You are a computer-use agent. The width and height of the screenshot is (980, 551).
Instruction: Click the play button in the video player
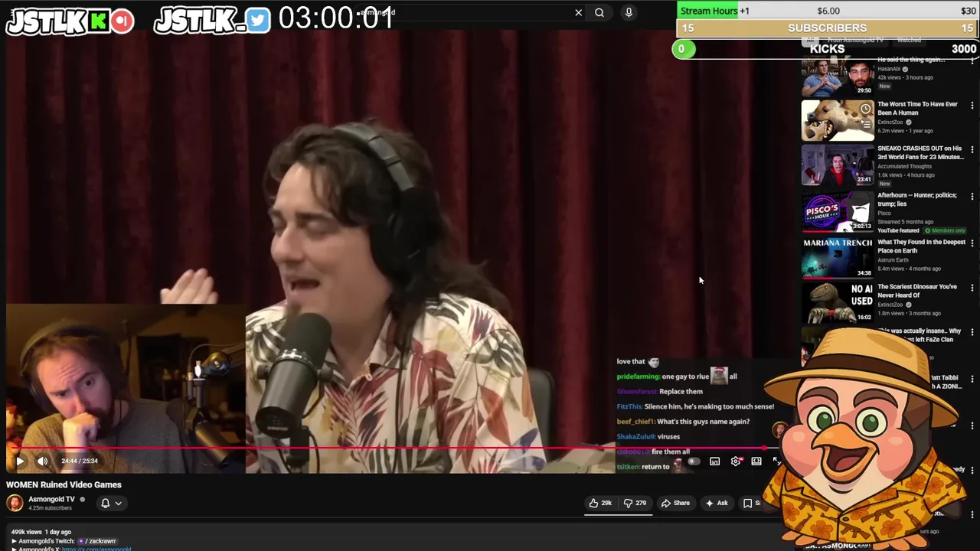click(x=20, y=461)
